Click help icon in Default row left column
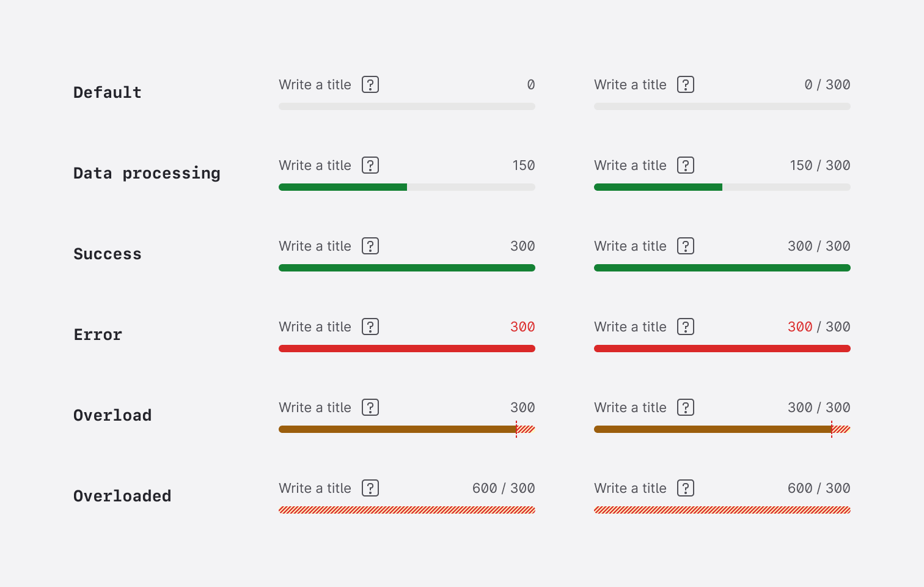 pos(370,84)
